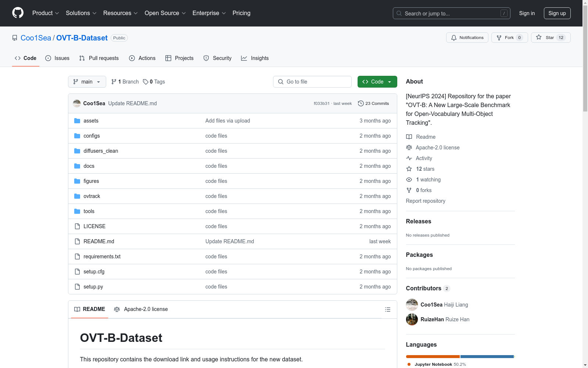Click the Notifications bell icon
The image size is (588, 368).
[454, 38]
